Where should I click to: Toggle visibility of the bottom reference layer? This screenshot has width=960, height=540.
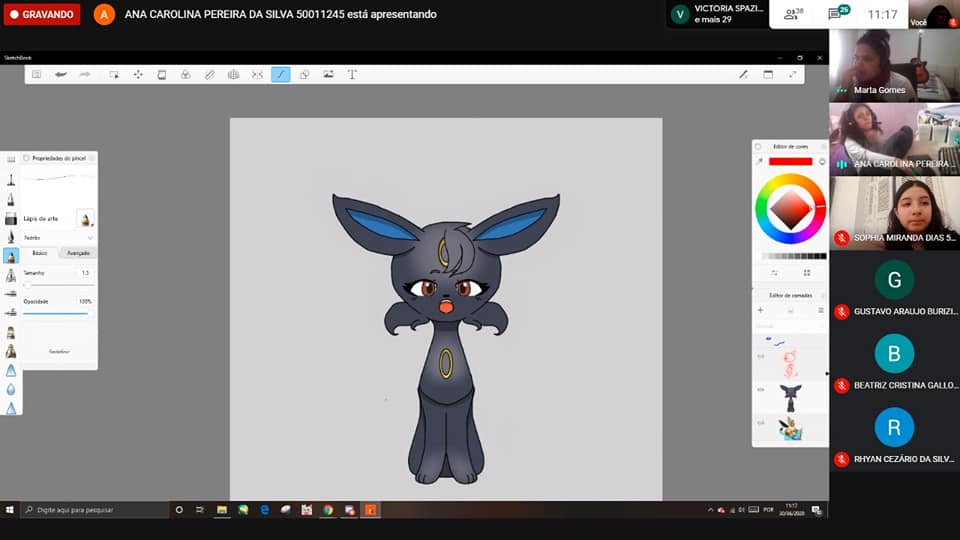[x=760, y=422]
